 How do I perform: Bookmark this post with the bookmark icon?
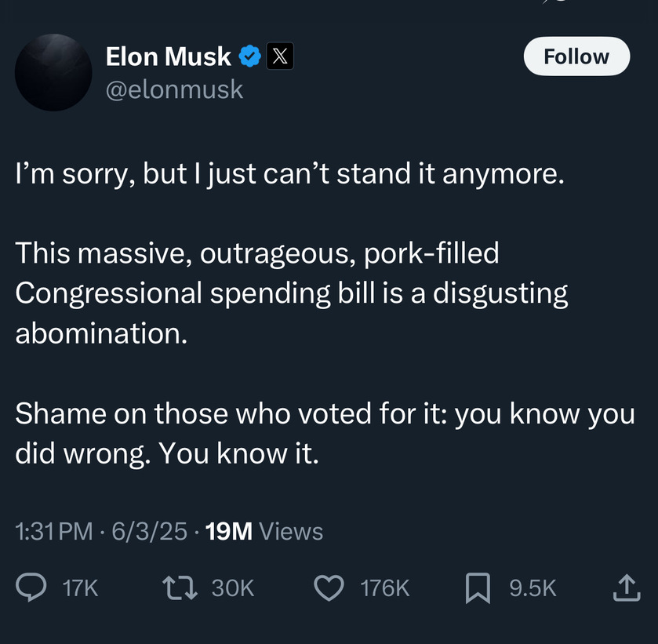pos(478,588)
